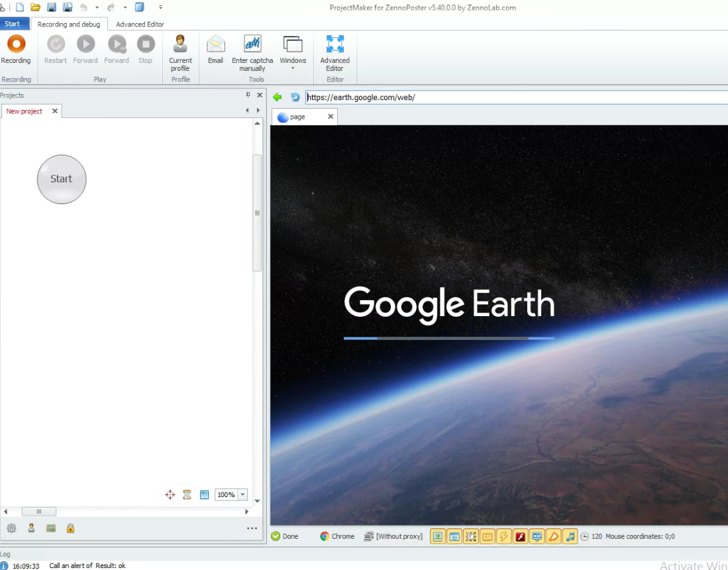Toggle the music note icon in the status bar

[570, 536]
